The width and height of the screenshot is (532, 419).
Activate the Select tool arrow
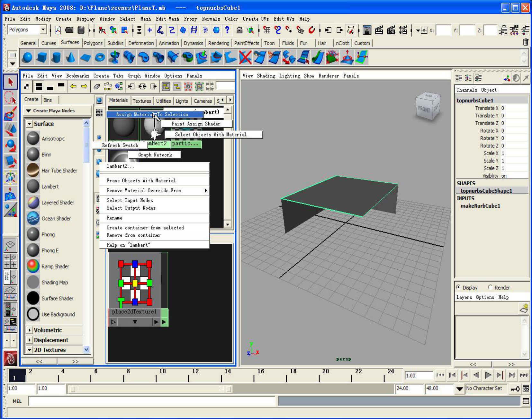point(10,82)
